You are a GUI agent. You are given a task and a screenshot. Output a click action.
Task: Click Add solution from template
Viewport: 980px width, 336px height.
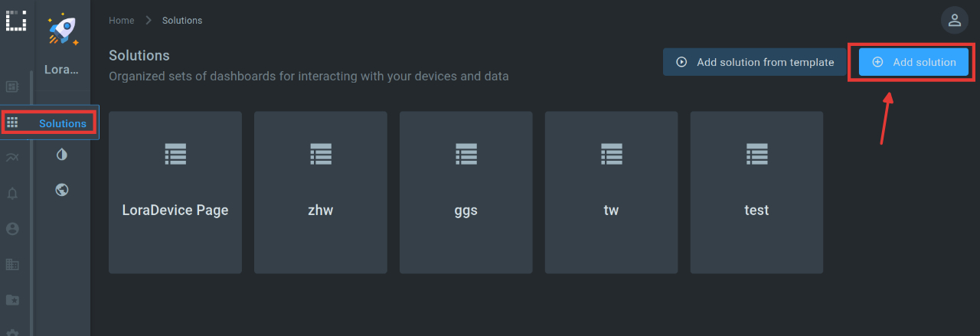point(754,62)
